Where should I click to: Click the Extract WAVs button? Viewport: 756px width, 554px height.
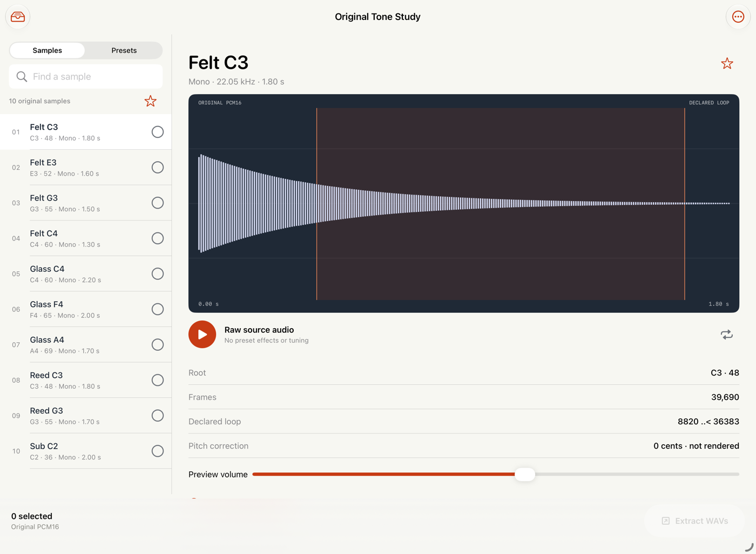(x=694, y=521)
